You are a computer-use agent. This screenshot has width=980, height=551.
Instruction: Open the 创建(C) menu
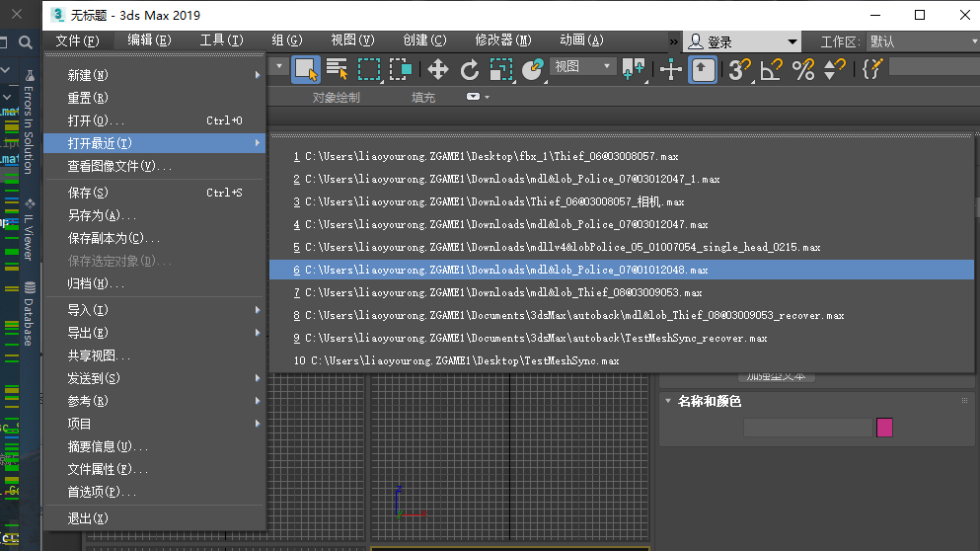point(424,40)
